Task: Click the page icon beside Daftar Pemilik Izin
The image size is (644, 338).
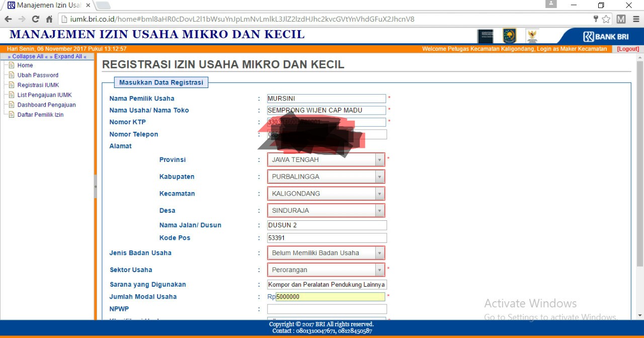Action: tap(12, 115)
